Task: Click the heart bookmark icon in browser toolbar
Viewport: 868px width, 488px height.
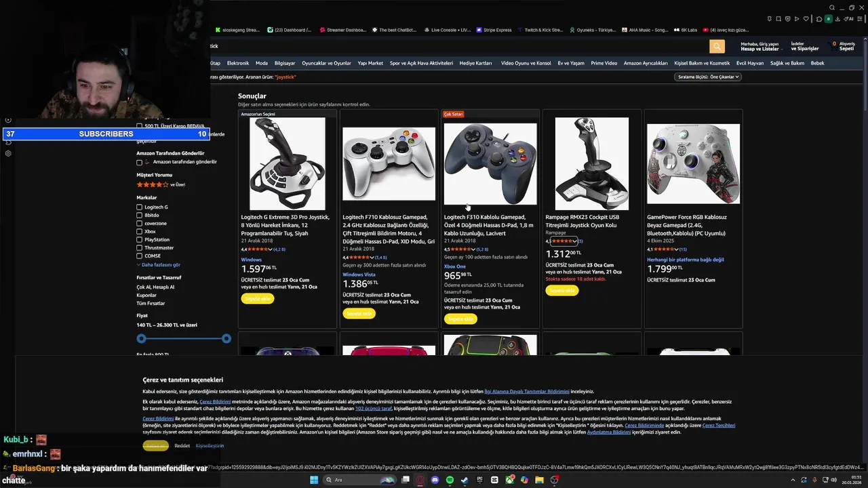Action: pyautogui.click(x=806, y=19)
